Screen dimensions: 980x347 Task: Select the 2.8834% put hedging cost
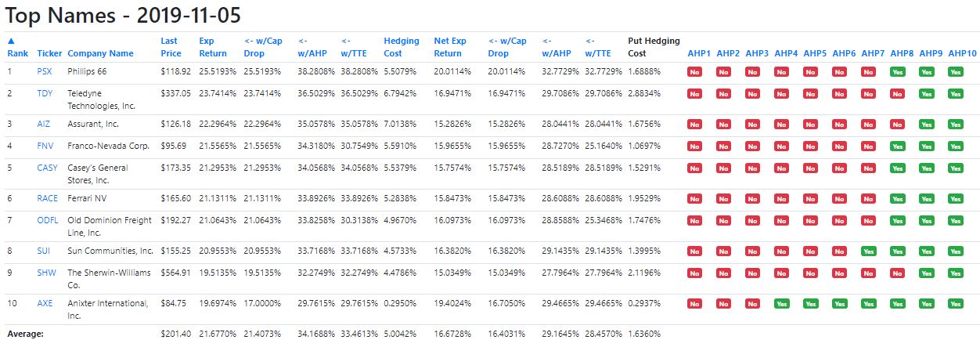click(645, 93)
